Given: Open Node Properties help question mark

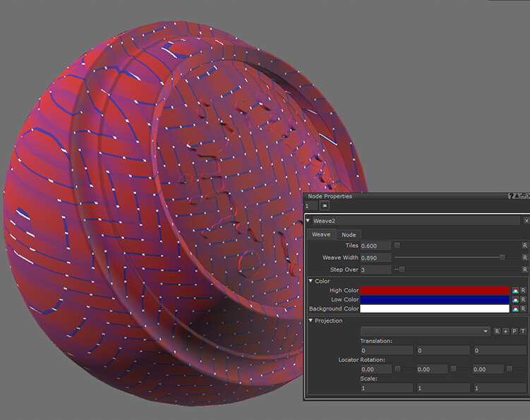Looking at the screenshot, I should point(510,196).
